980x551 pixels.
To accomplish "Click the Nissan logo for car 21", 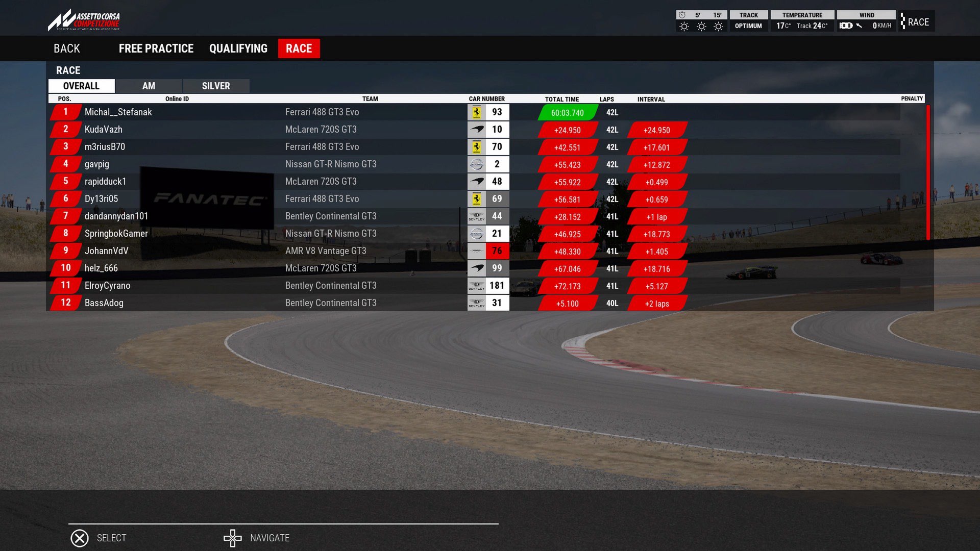I will point(476,234).
